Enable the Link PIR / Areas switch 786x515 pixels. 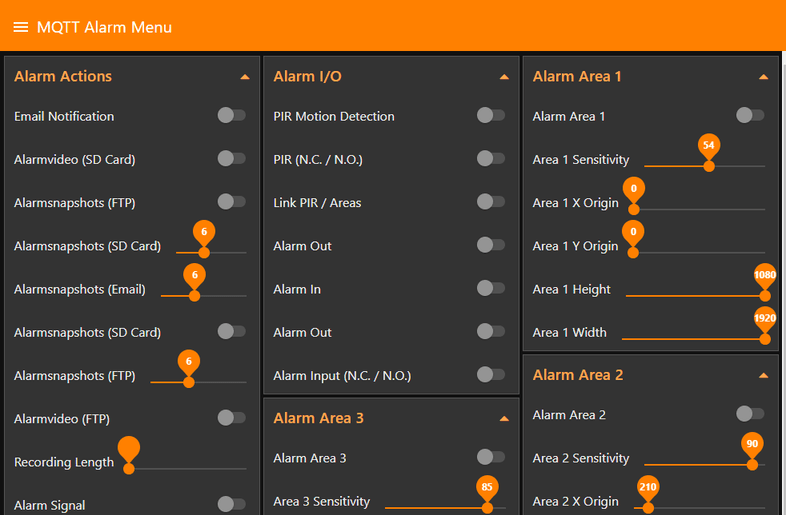[x=490, y=202]
